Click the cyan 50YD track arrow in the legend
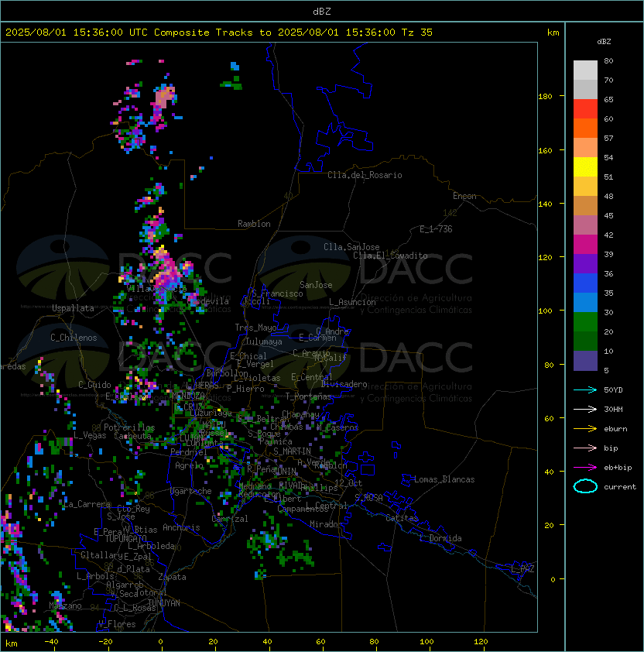 pos(585,389)
